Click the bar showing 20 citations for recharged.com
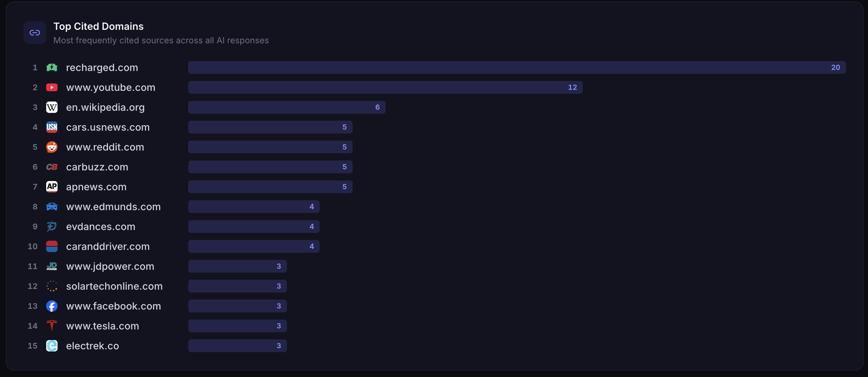 pos(515,67)
